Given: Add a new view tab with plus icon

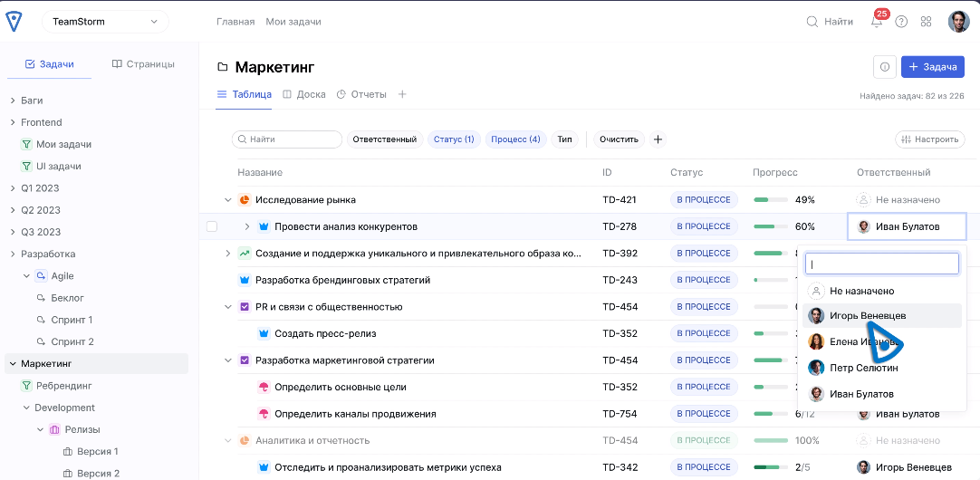Looking at the screenshot, I should tap(402, 94).
